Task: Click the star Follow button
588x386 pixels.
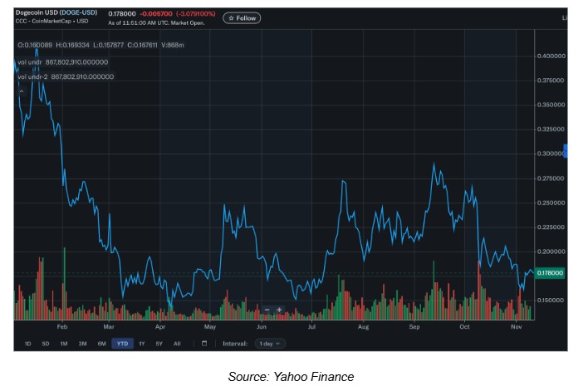Action: tap(242, 18)
